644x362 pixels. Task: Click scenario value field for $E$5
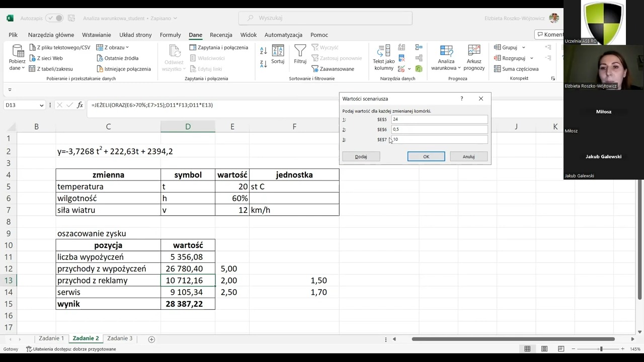pyautogui.click(x=439, y=120)
